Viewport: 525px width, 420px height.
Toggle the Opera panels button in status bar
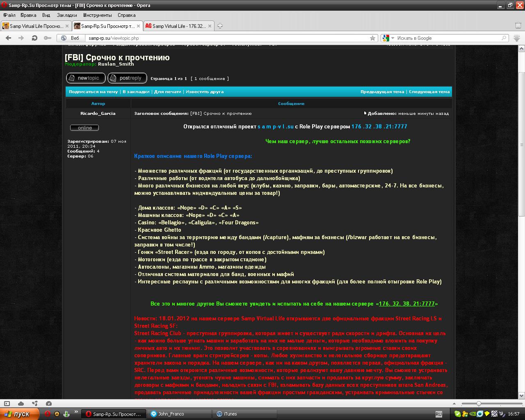(7, 404)
